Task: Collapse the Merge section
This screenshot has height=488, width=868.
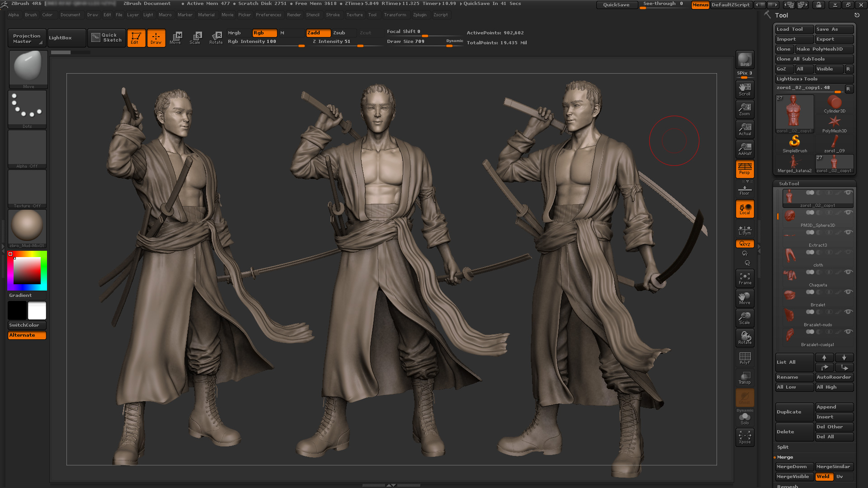Action: 785,457
